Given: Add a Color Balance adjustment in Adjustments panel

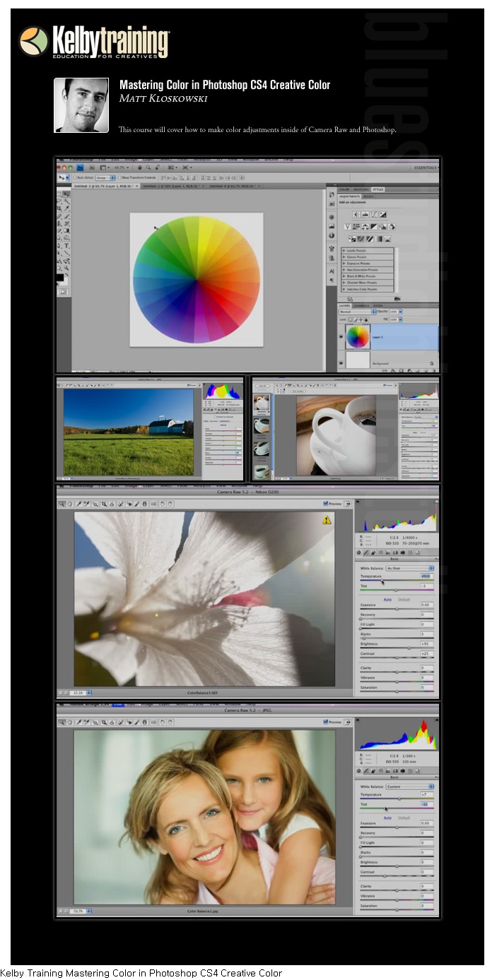Looking at the screenshot, I should pyautogui.click(x=366, y=227).
